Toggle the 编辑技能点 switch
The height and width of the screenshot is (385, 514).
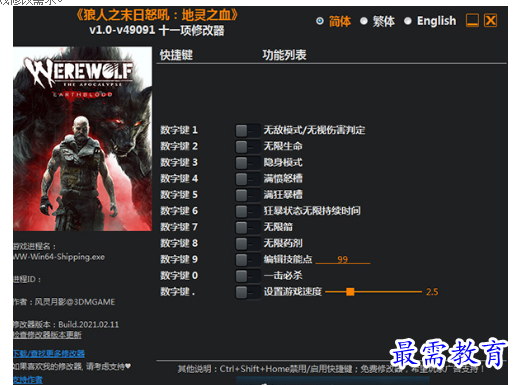pos(248,260)
